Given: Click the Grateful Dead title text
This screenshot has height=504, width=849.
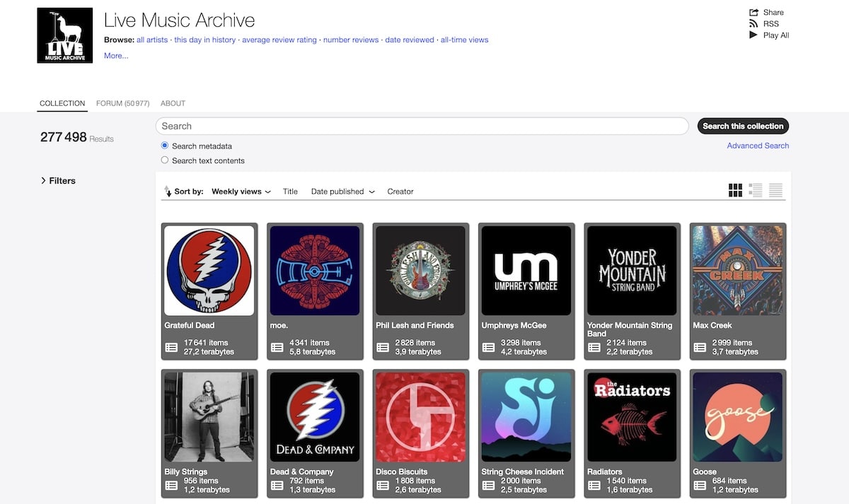Looking at the screenshot, I should click(190, 325).
